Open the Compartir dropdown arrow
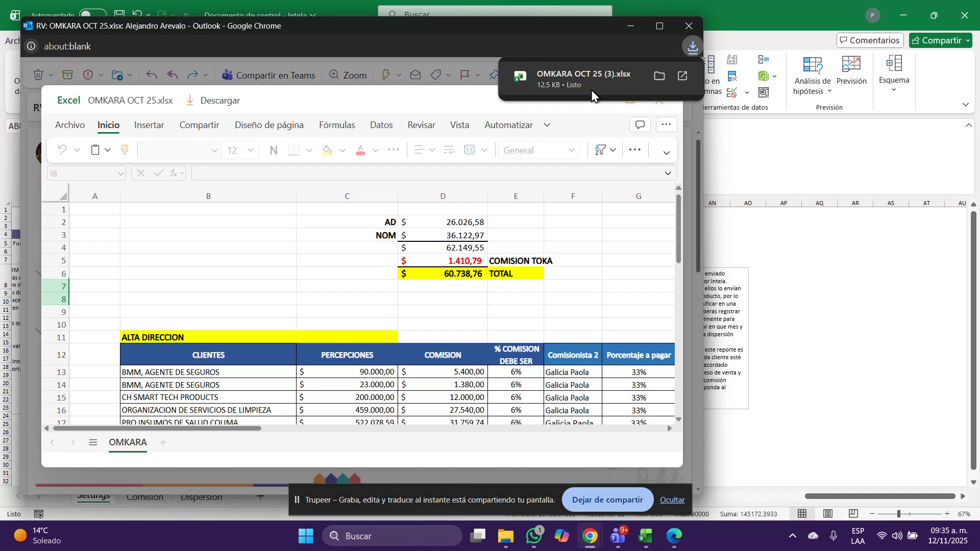 pyautogui.click(x=968, y=40)
